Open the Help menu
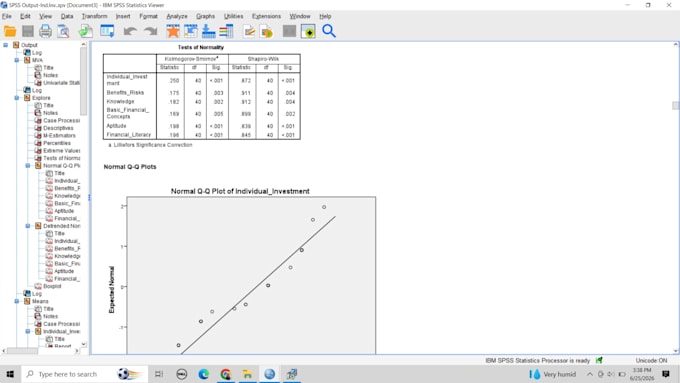 click(x=325, y=16)
